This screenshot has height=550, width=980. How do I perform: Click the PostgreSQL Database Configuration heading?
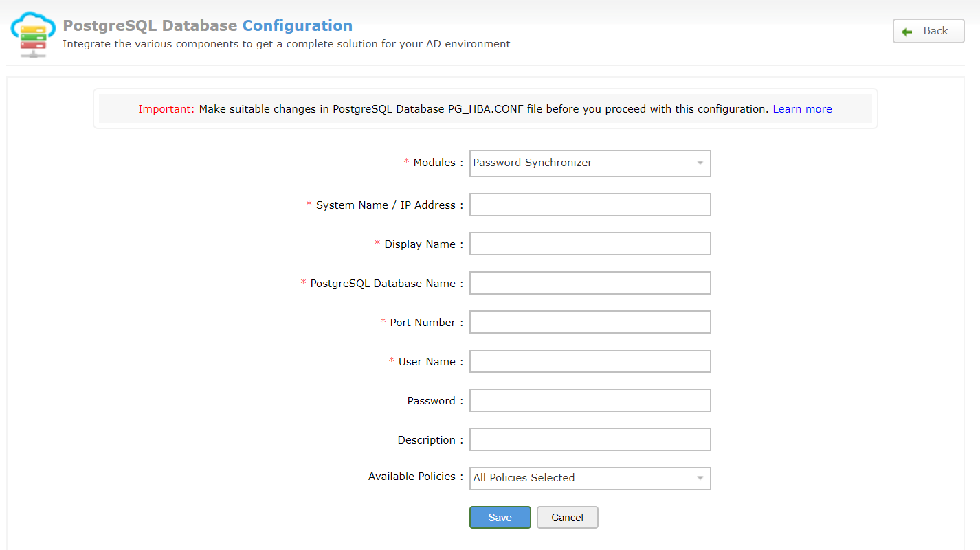(208, 26)
